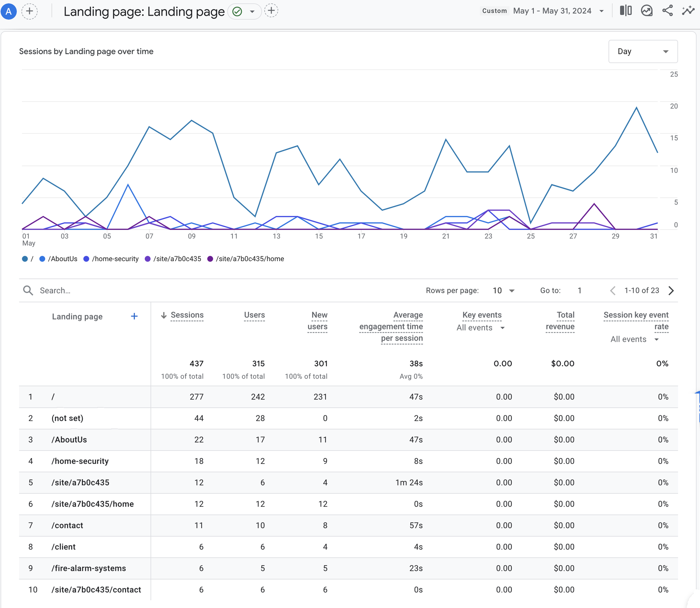Image resolution: width=700 pixels, height=608 pixels.
Task: Open the edit comparisons columns icon
Action: click(626, 11)
